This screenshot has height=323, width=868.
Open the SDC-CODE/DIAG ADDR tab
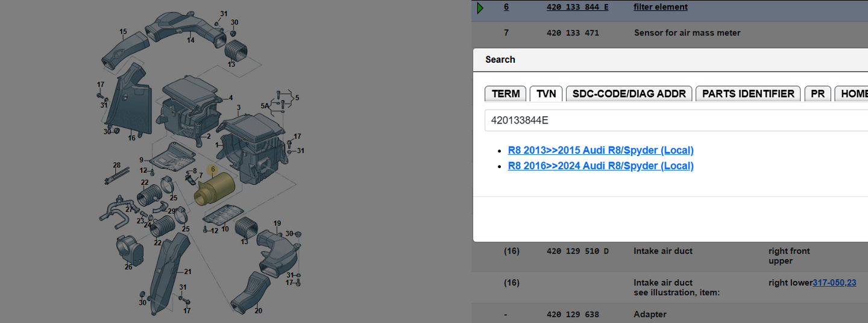pyautogui.click(x=629, y=93)
